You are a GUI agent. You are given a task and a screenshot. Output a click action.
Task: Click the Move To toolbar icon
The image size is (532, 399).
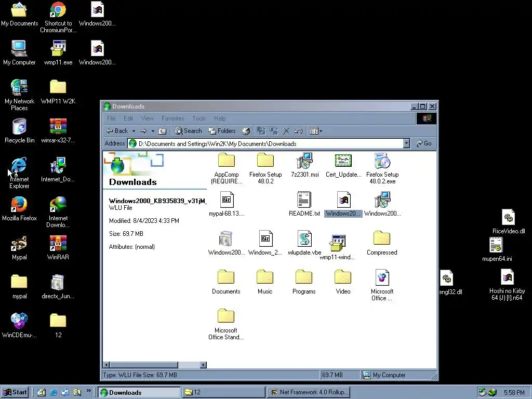pyautogui.click(x=261, y=131)
